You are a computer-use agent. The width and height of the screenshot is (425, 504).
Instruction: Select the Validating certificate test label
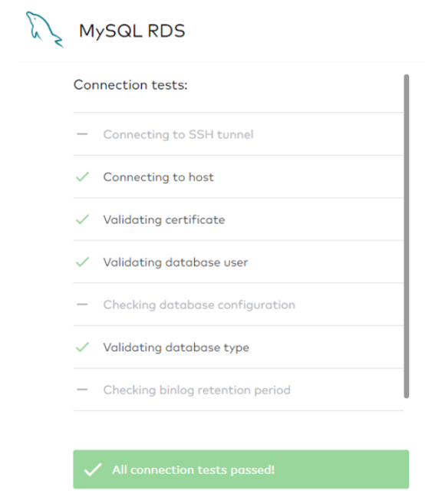(164, 220)
